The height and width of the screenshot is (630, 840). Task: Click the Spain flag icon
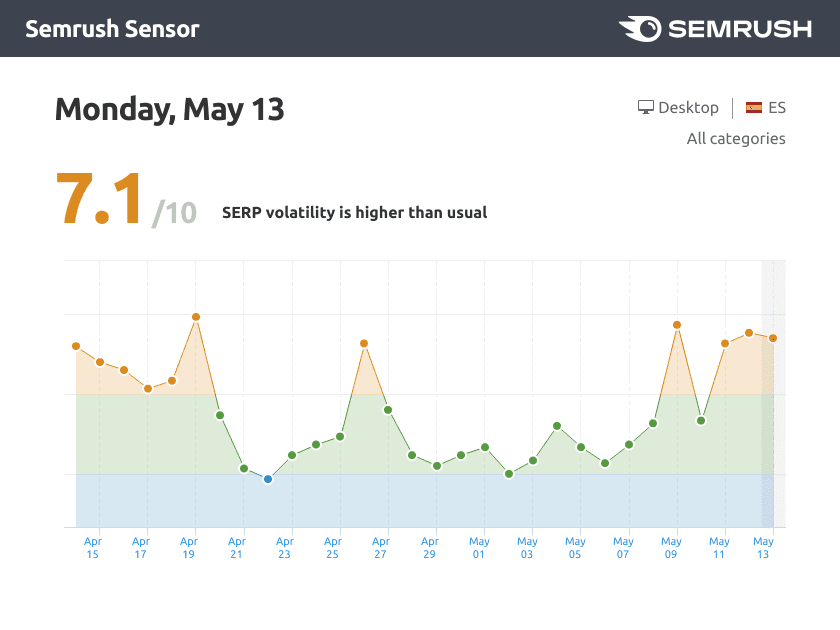(754, 107)
